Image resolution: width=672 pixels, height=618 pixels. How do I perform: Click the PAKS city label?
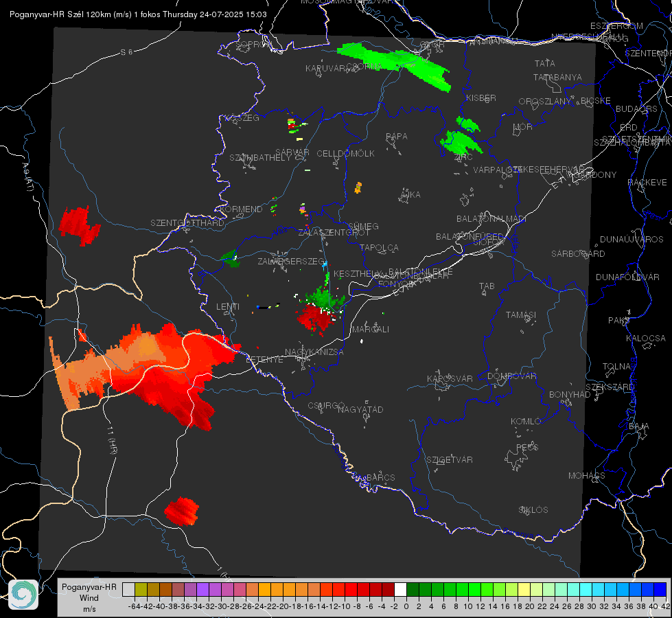[619, 321]
